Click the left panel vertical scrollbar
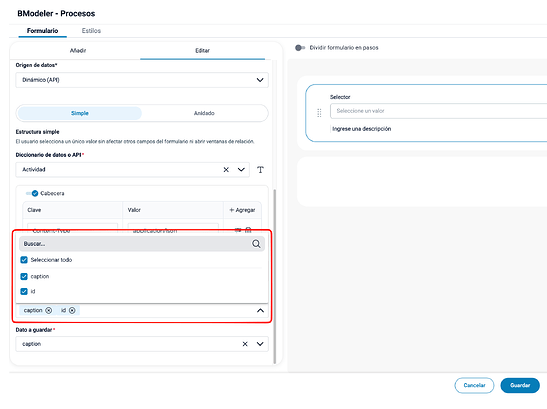 pos(275,276)
